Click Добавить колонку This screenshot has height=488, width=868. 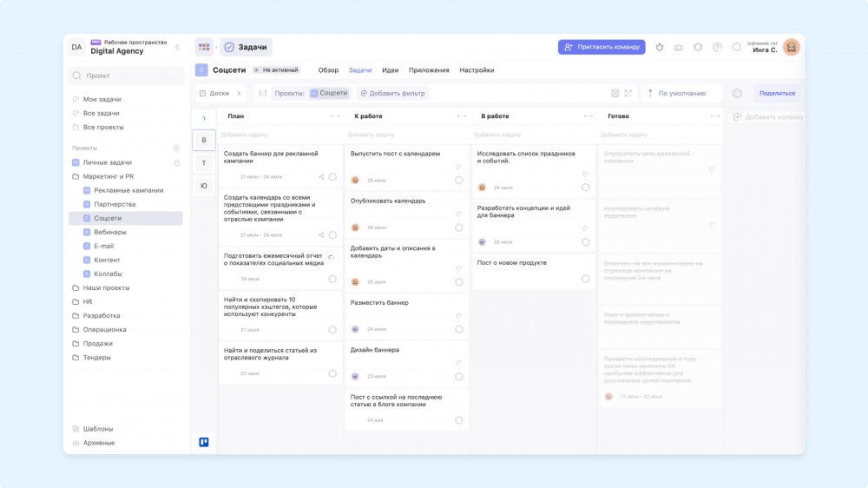click(x=768, y=117)
